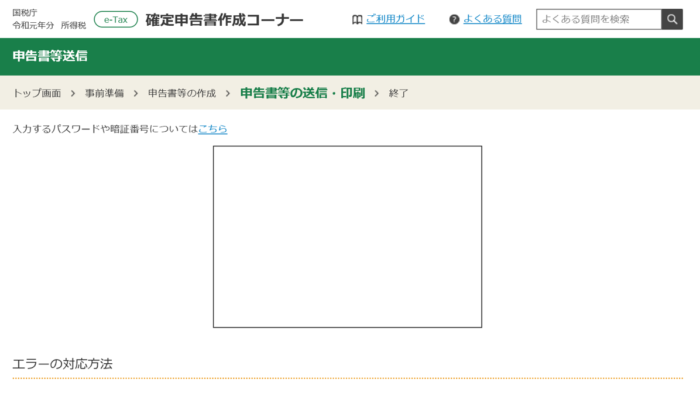Image resolution: width=700 pixels, height=396 pixels.
Task: Select the 事前準備 breadcrumb step
Action: click(104, 93)
